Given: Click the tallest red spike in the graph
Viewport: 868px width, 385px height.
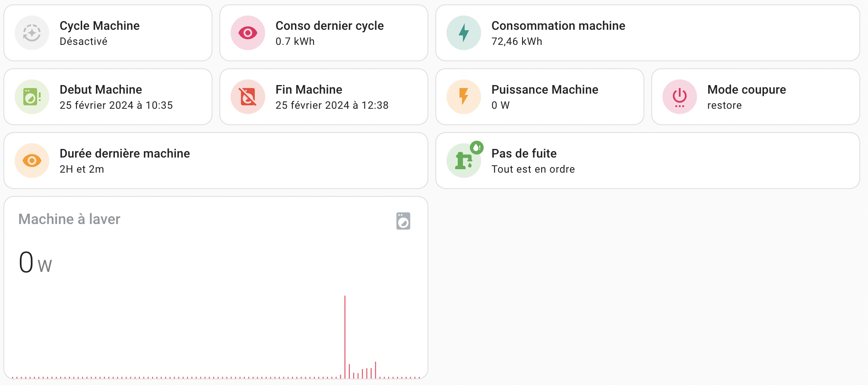Looking at the screenshot, I should coord(345,337).
